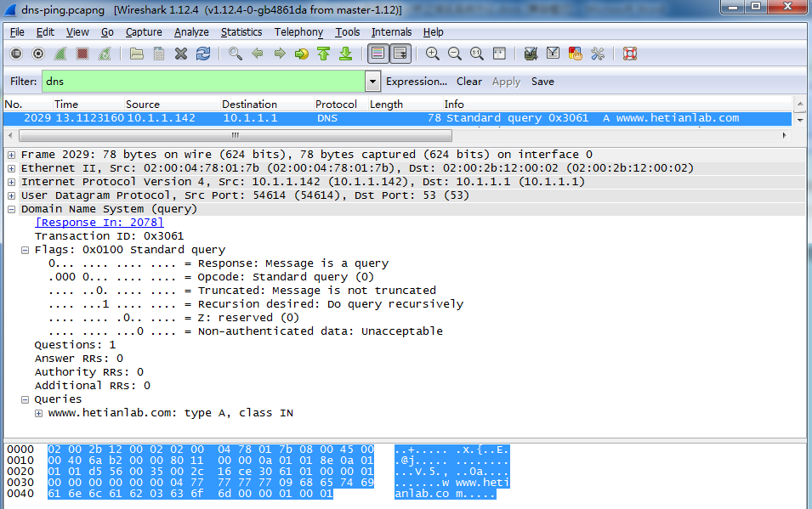Expand the Ethernet II row
The width and height of the screenshot is (812, 509).
[11, 168]
